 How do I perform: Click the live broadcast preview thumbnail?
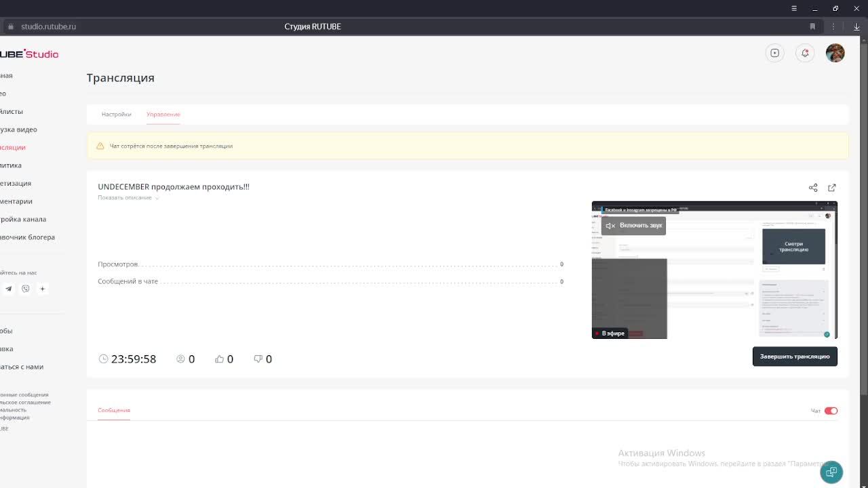[714, 270]
